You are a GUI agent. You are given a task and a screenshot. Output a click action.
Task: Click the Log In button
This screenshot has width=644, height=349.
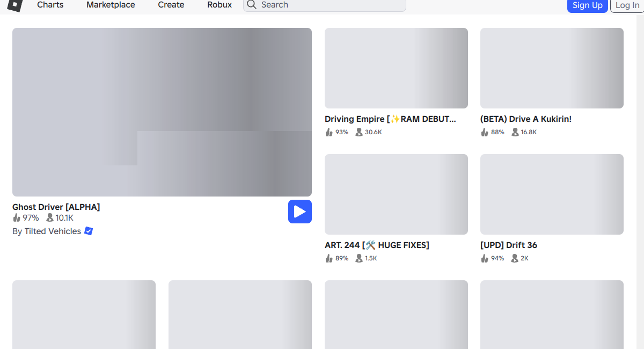627,5
